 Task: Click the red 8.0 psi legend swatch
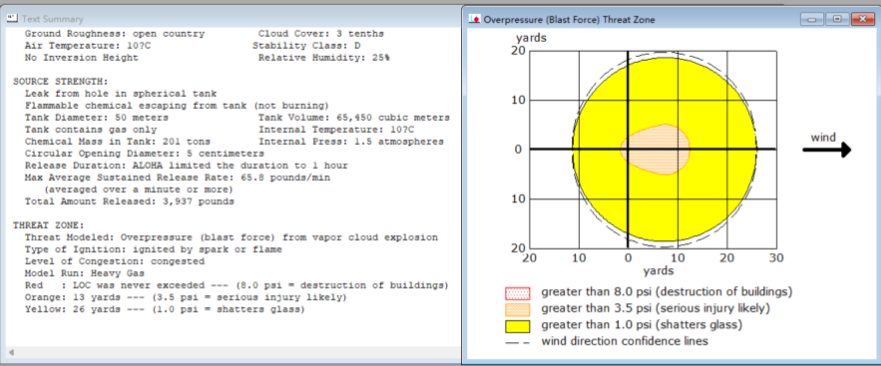point(518,293)
